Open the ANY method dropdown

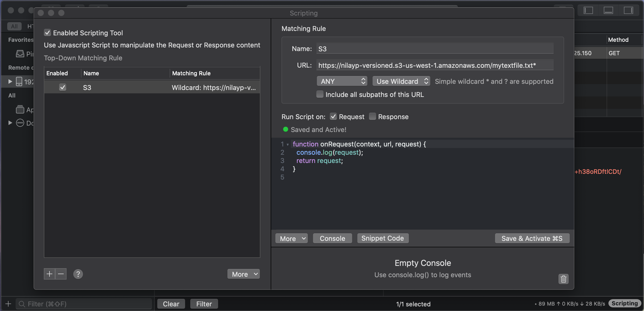pyautogui.click(x=342, y=81)
